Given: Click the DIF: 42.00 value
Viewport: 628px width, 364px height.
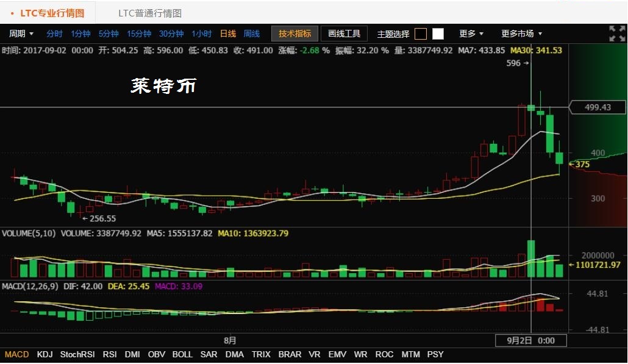Looking at the screenshot, I should coord(83,287).
